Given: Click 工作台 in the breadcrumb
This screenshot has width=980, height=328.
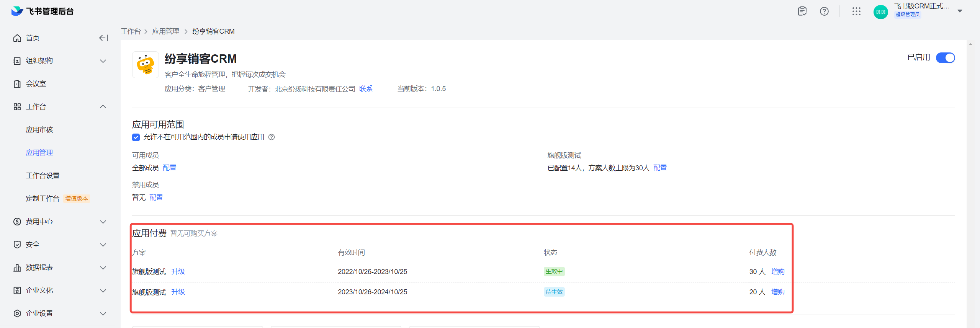Looking at the screenshot, I should pos(131,31).
